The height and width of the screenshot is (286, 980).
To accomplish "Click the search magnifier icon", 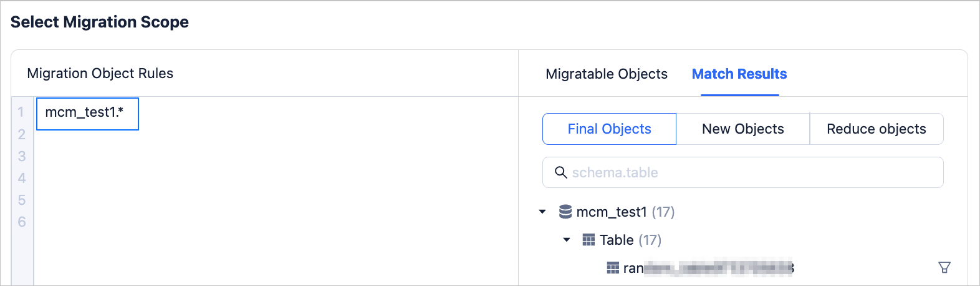I will point(561,172).
